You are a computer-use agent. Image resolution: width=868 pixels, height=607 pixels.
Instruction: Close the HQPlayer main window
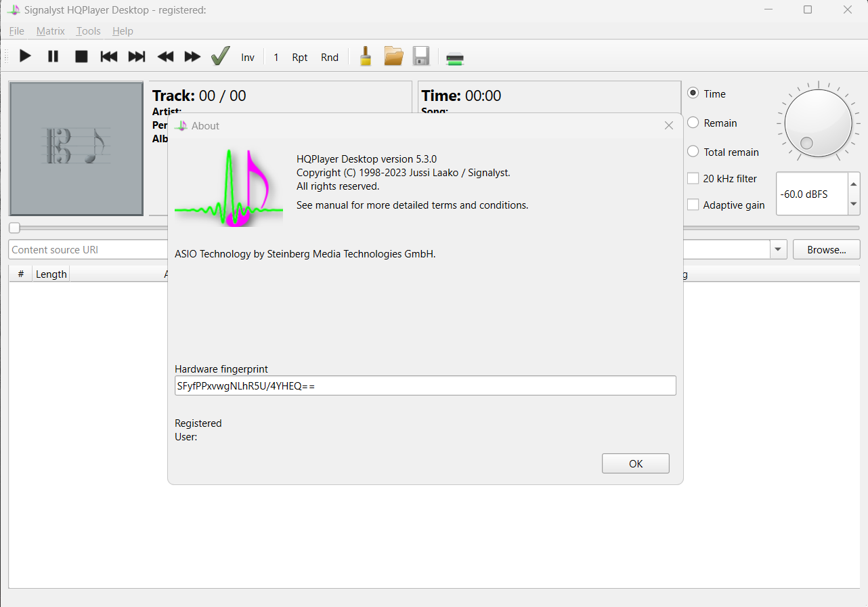pyautogui.click(x=847, y=9)
